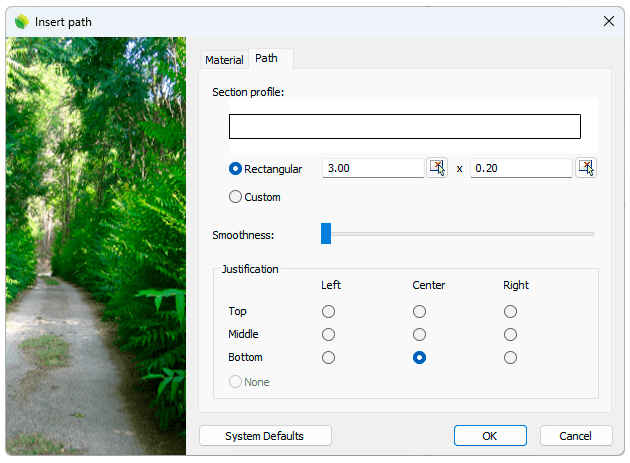Click the Smoothness slider handle

pos(326,234)
